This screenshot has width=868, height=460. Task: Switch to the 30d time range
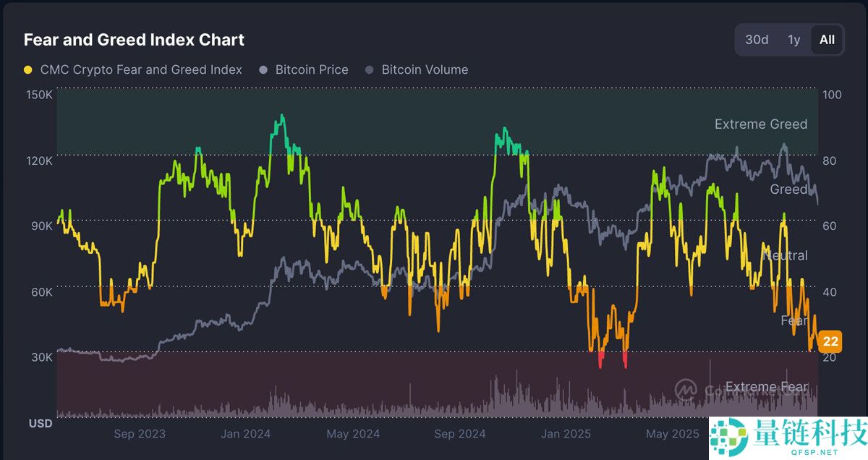(757, 40)
